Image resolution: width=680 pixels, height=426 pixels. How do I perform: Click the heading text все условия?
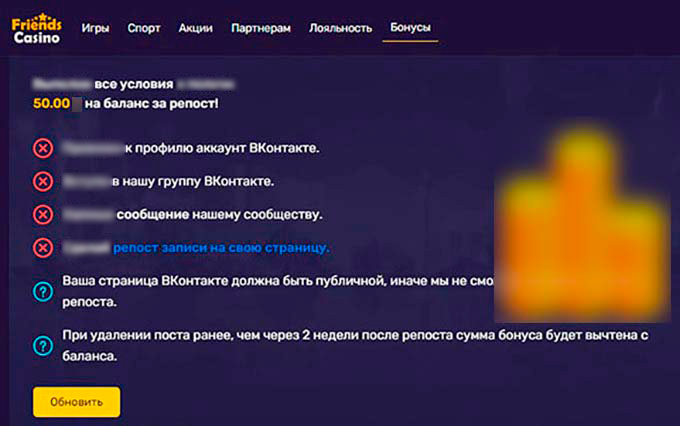point(134,84)
